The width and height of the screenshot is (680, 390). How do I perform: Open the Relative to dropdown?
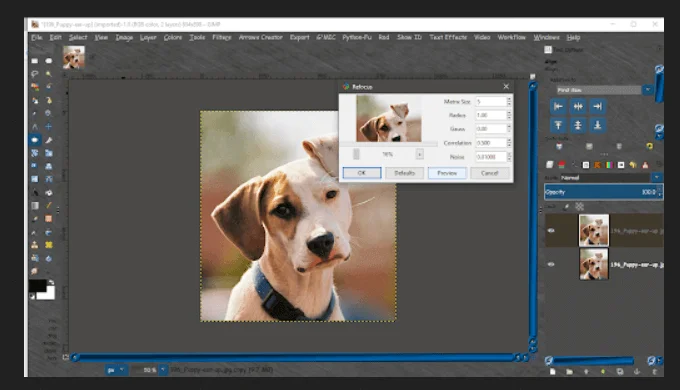(647, 90)
